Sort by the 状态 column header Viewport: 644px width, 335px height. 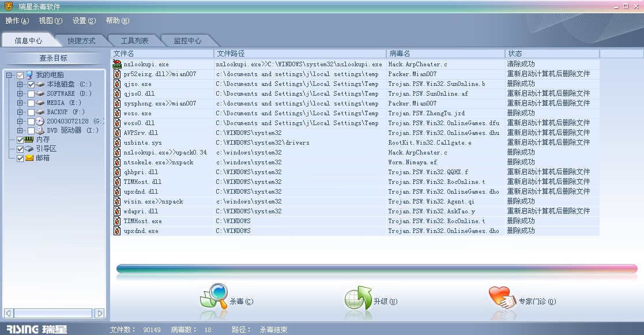tap(552, 54)
